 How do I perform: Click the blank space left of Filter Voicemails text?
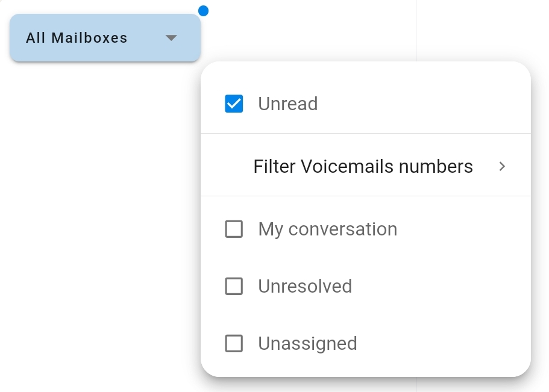[x=227, y=166]
